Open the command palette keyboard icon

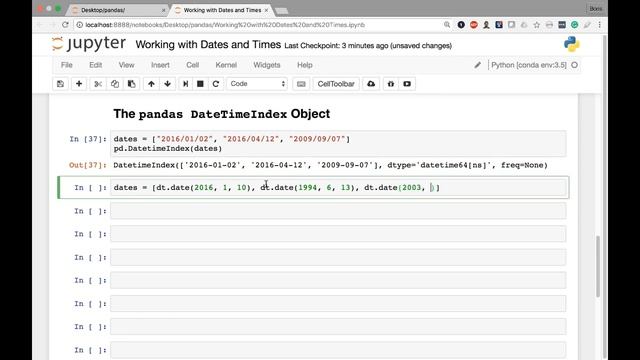(x=301, y=84)
